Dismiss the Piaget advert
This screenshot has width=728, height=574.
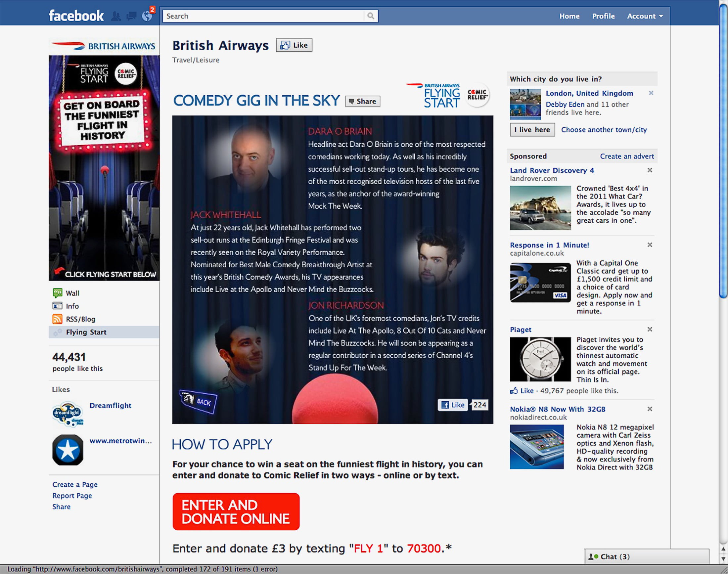click(x=650, y=329)
